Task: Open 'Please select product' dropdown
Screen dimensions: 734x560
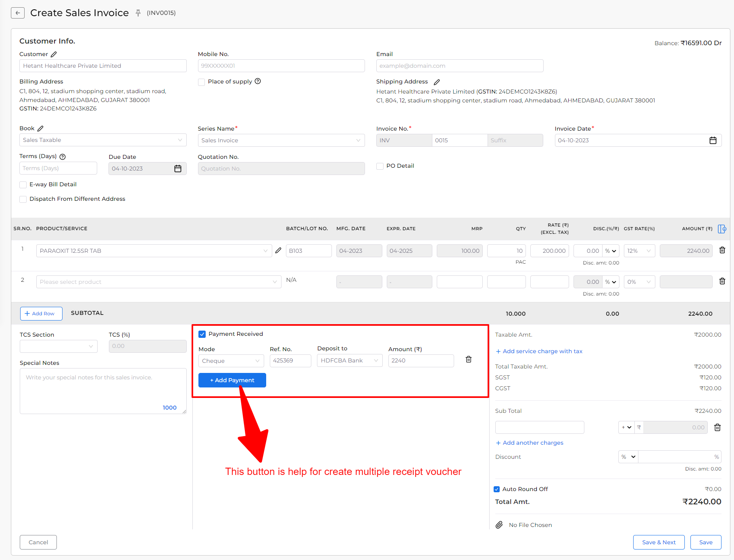Action: coord(158,282)
